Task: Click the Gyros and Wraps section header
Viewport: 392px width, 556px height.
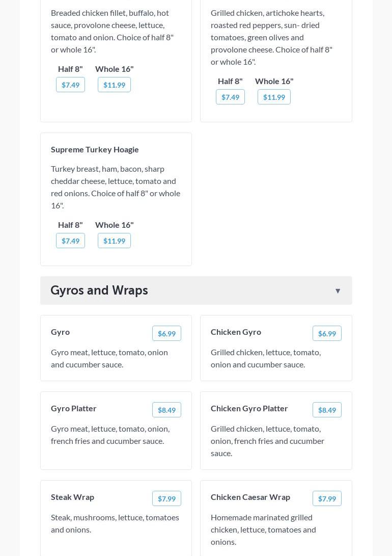Action: 99,290
